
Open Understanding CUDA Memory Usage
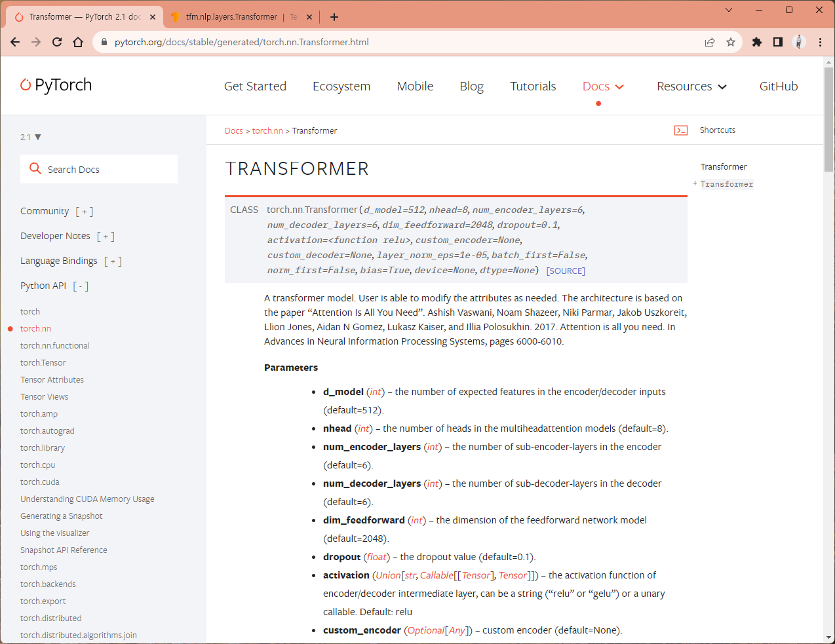[87, 499]
